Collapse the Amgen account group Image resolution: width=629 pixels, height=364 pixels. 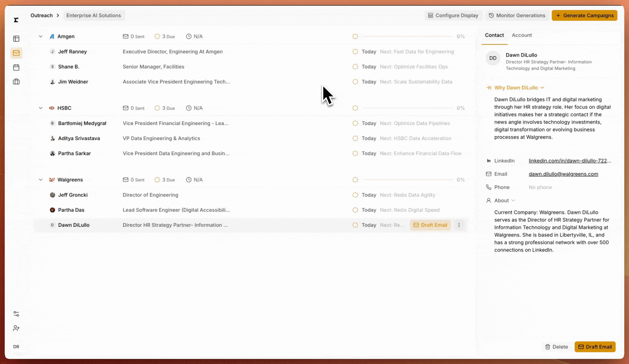click(x=40, y=36)
